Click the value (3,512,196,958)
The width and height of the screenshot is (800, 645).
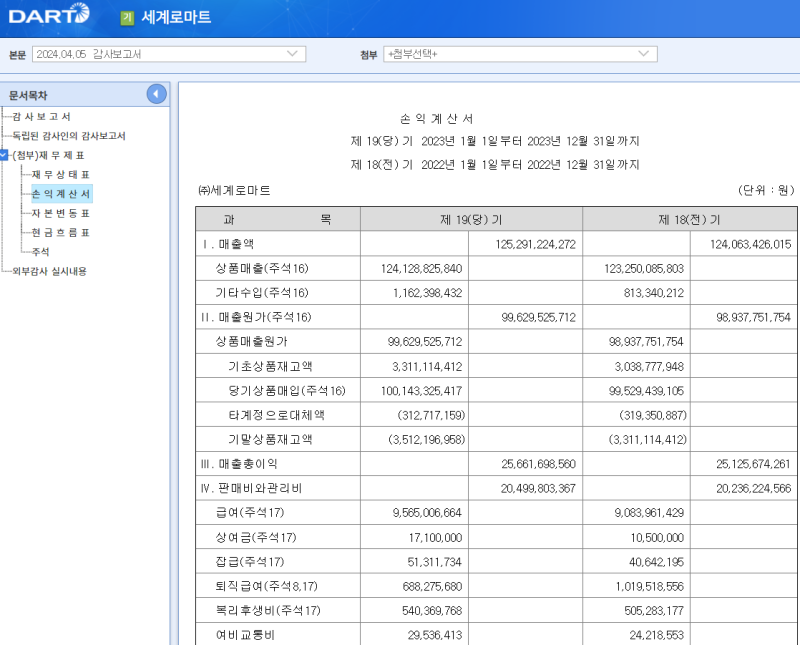click(427, 440)
